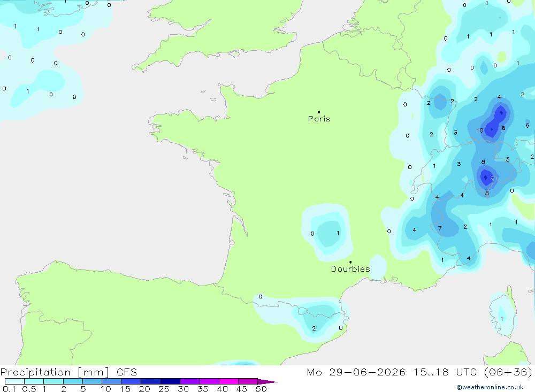This screenshot has height=392, width=535.
Task: Pick the dark navy 25–30 legend swatch
Action: [x=170, y=381]
